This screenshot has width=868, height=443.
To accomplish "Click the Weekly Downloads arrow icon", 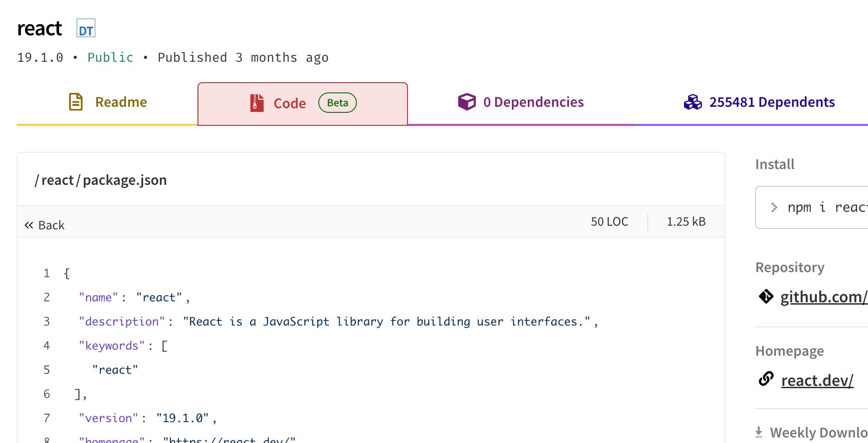I will [759, 432].
